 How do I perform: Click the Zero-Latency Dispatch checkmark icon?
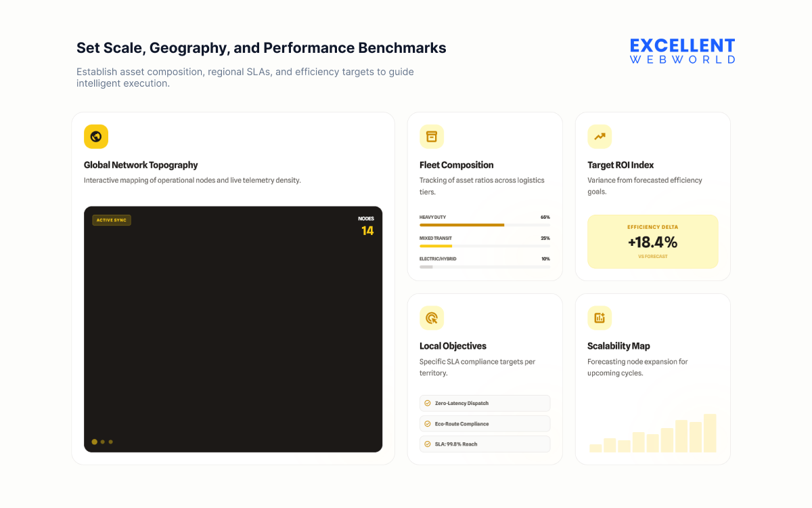click(x=427, y=403)
